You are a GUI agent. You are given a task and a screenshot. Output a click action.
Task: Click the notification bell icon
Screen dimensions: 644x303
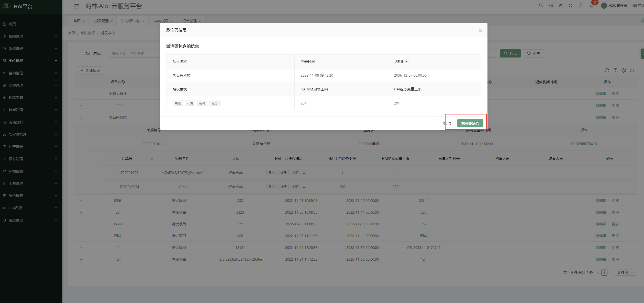click(x=592, y=6)
